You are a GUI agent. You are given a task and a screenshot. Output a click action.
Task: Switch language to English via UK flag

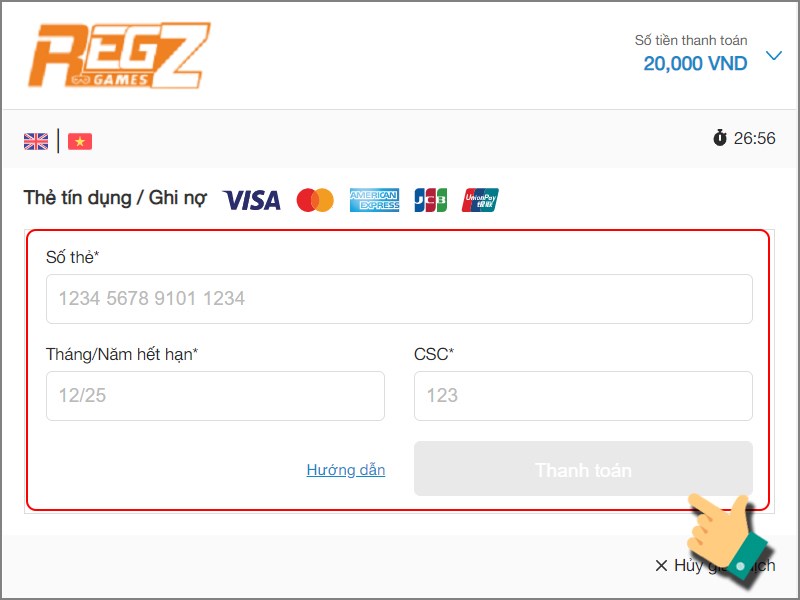[36, 141]
